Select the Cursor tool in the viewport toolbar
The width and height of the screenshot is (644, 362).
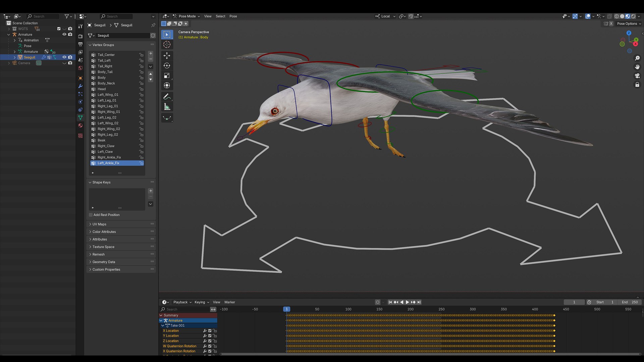[x=167, y=45]
